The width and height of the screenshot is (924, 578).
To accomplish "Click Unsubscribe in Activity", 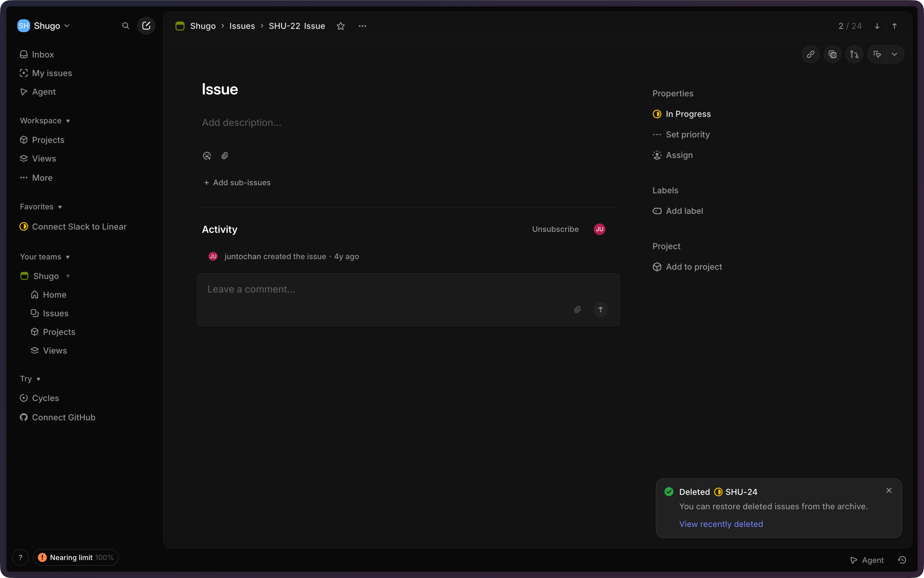I will pyautogui.click(x=556, y=229).
